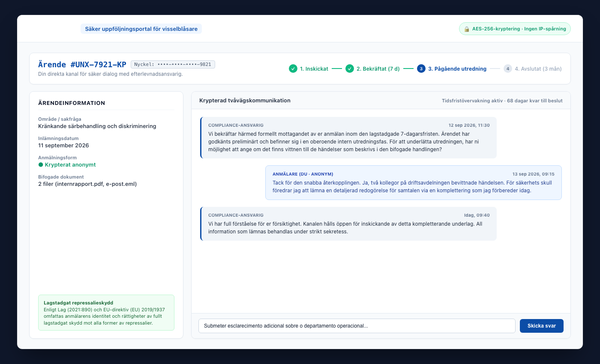600x364 pixels.
Task: Click the green dot beside Krypterat anonymt
Action: coord(41,165)
